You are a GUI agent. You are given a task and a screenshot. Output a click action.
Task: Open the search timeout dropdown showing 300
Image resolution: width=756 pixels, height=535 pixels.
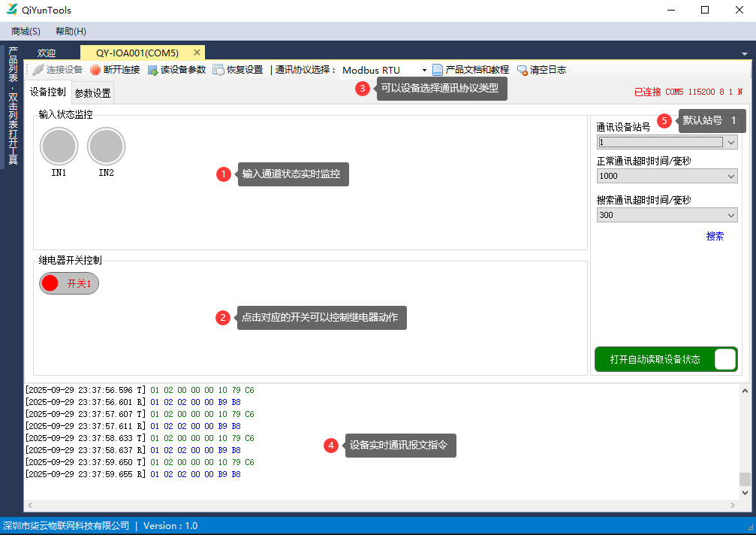coord(732,216)
